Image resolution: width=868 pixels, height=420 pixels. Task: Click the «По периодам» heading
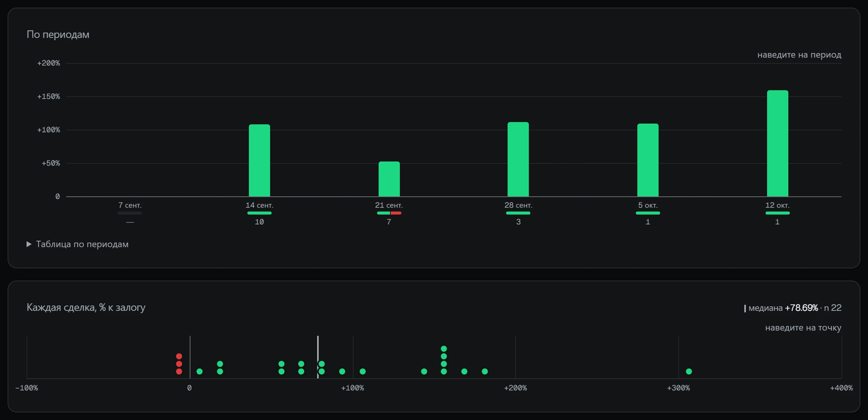click(x=58, y=34)
